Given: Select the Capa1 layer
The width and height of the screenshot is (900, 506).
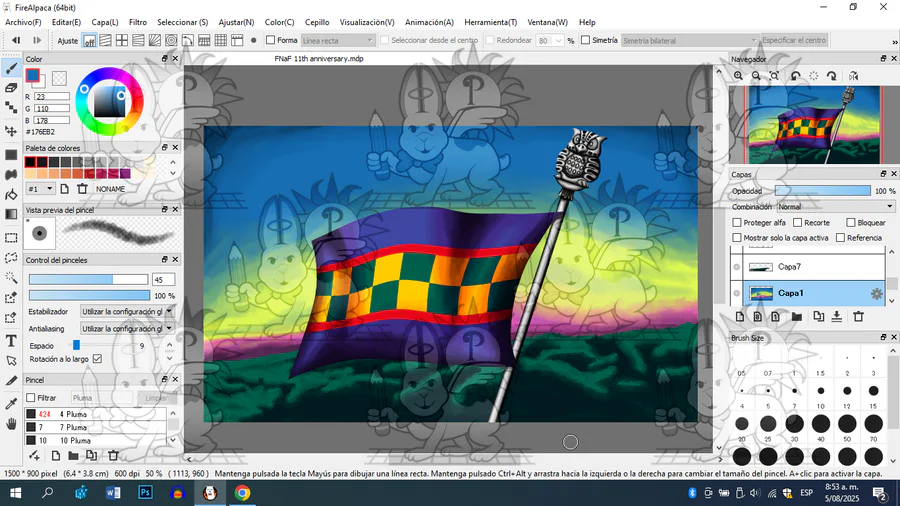Looking at the screenshot, I should (814, 293).
